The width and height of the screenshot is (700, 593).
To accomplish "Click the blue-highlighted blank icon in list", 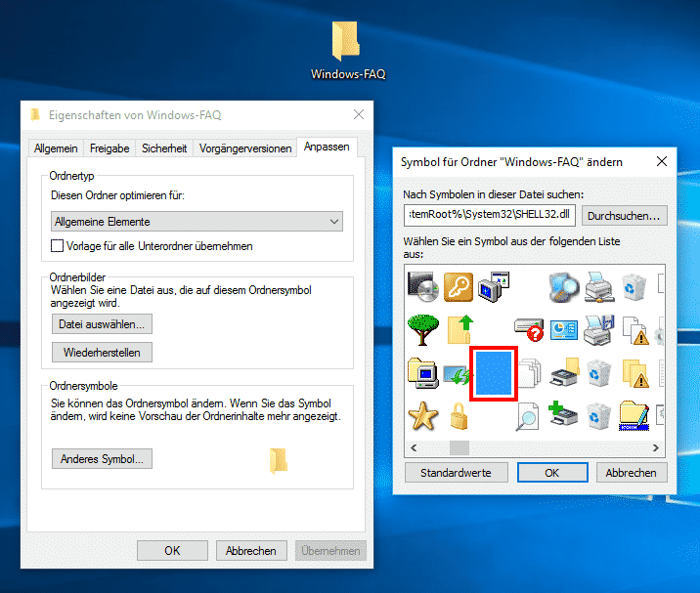I will tap(494, 373).
